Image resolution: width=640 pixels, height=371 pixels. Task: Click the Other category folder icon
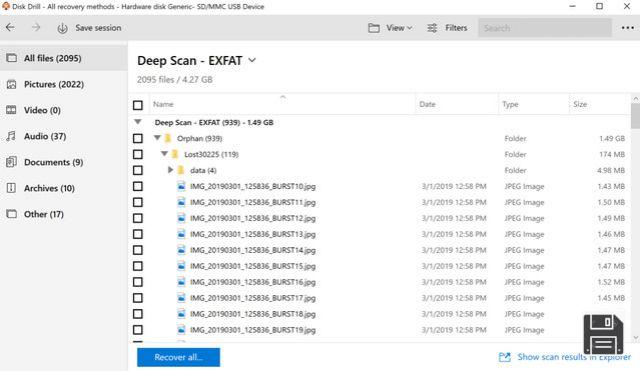(x=11, y=214)
